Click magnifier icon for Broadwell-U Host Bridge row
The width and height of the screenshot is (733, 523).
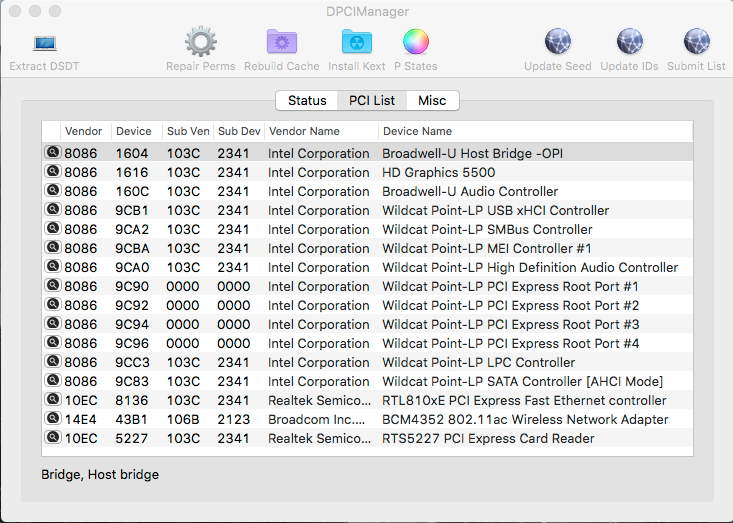coord(53,152)
